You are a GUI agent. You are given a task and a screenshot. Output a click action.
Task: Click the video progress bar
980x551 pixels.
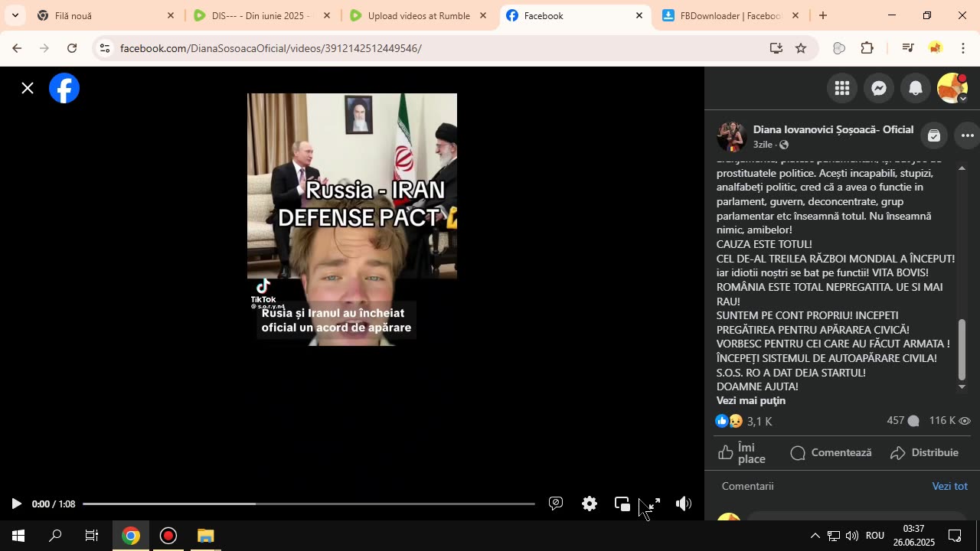(309, 504)
